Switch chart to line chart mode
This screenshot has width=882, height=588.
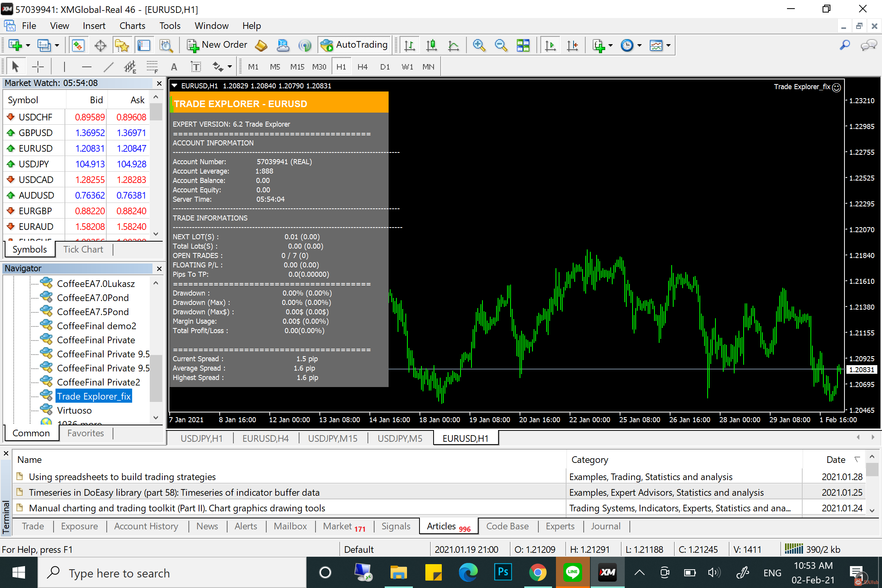pyautogui.click(x=454, y=45)
